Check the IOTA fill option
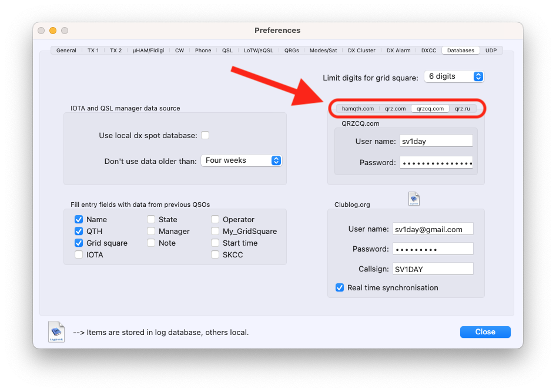The width and height of the screenshot is (556, 392). (79, 254)
